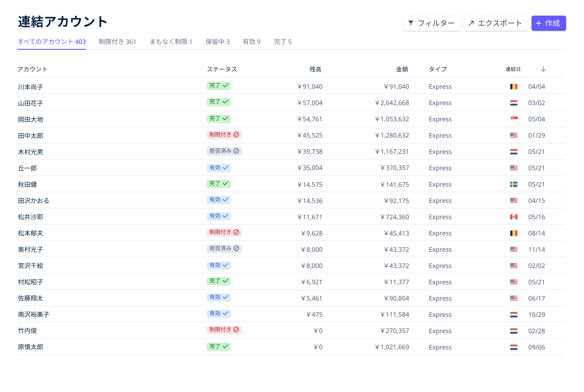Click 完了 badge for 秋田健
This screenshot has width=584, height=392.
pos(219,184)
